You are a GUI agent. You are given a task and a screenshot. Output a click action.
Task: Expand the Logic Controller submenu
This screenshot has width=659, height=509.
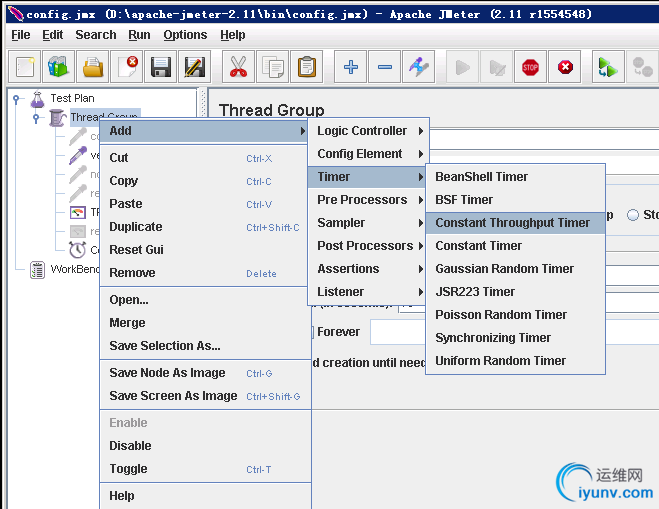tap(368, 131)
